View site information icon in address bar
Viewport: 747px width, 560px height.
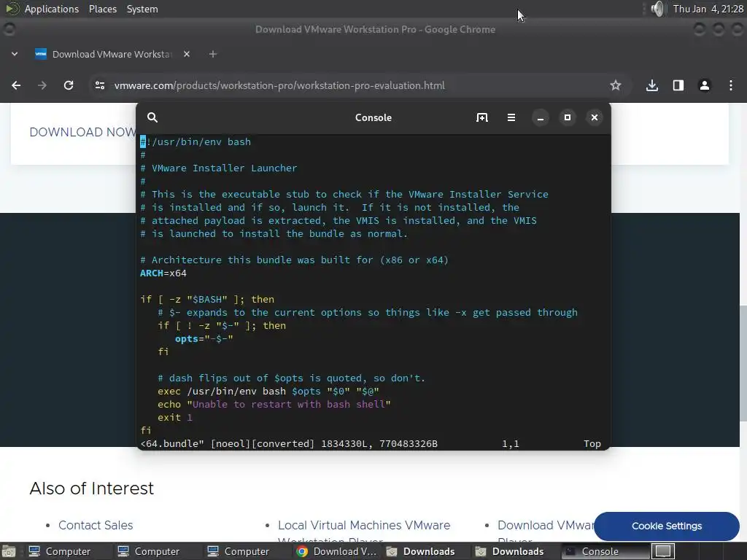pos(99,85)
